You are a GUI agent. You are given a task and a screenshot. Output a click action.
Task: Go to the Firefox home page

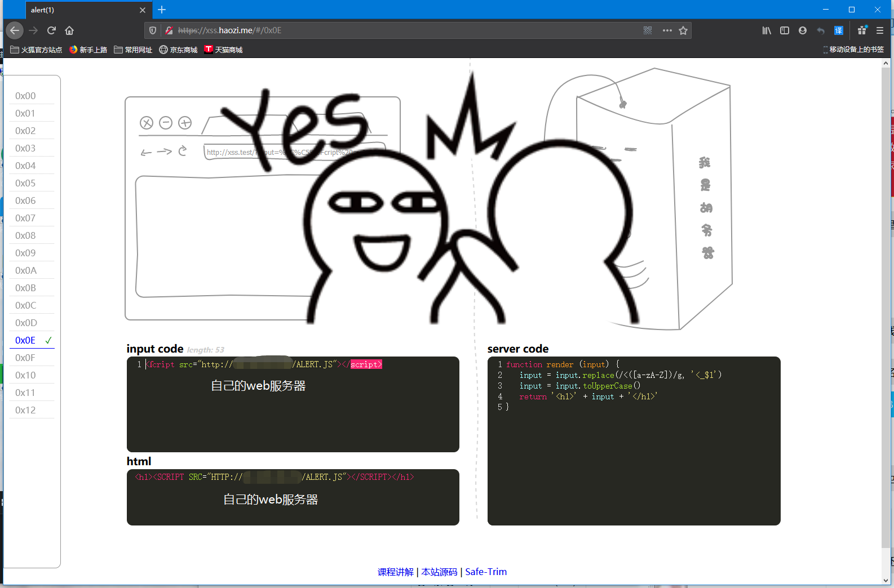tap(69, 30)
